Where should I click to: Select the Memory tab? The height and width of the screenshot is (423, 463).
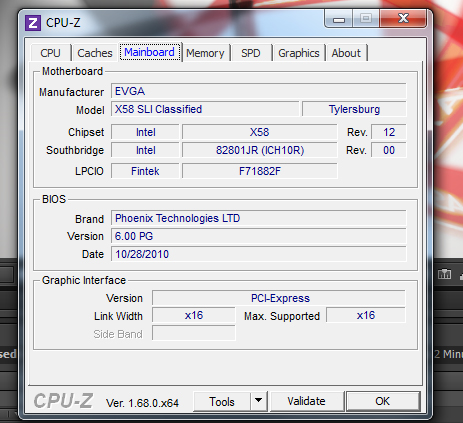click(x=205, y=53)
